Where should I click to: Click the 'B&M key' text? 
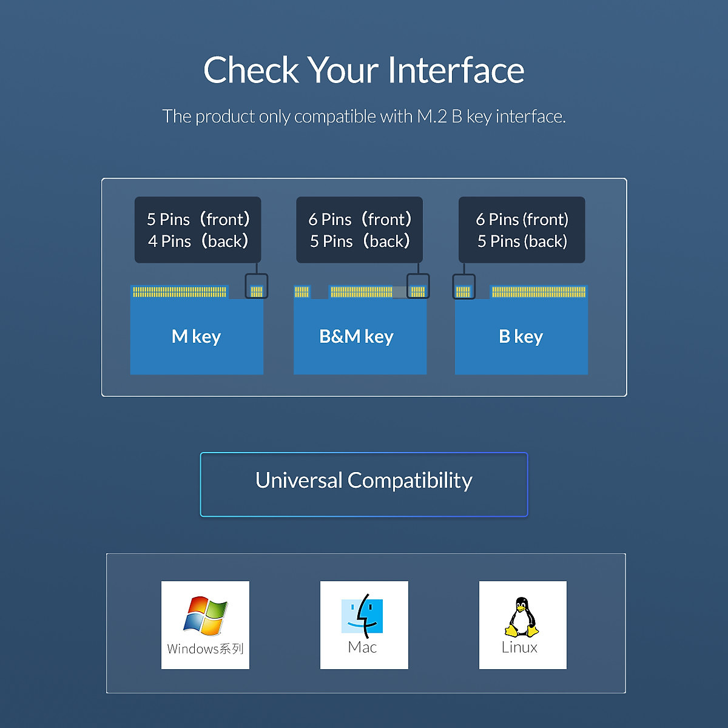(357, 337)
